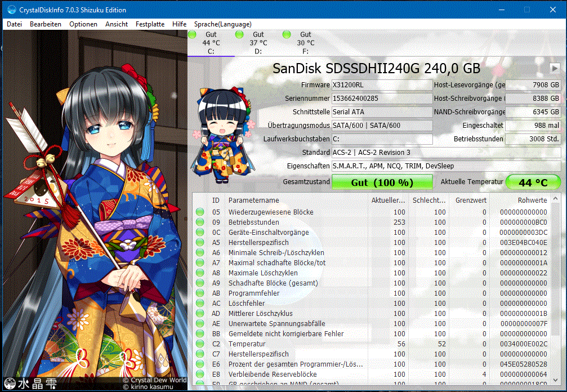Click status icon of Gemeldete nicht korrigierbare Fehler
Screen dimensions: 567x392
[200, 334]
